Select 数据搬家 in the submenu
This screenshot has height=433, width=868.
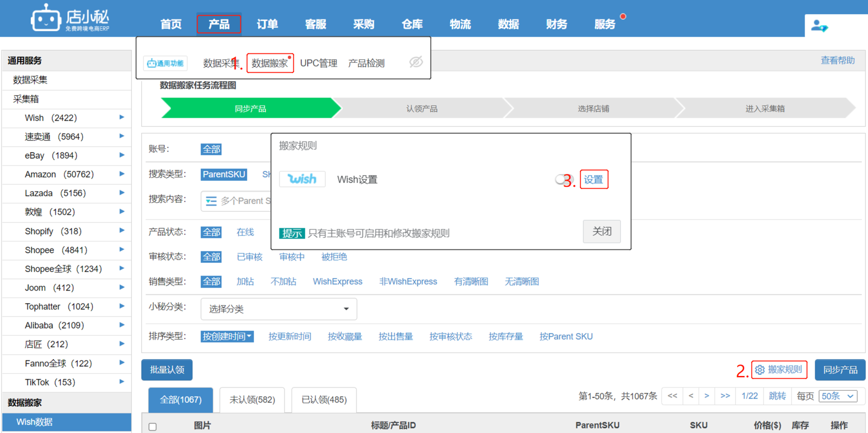(270, 63)
